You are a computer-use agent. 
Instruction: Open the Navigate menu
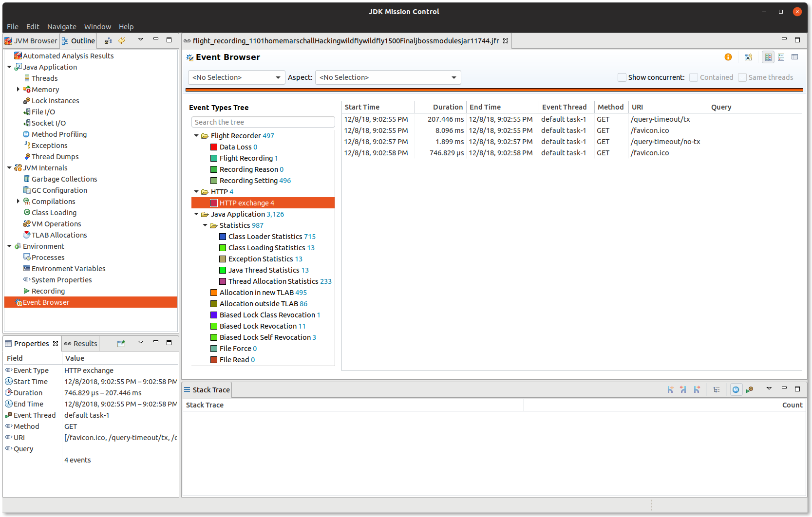point(62,27)
